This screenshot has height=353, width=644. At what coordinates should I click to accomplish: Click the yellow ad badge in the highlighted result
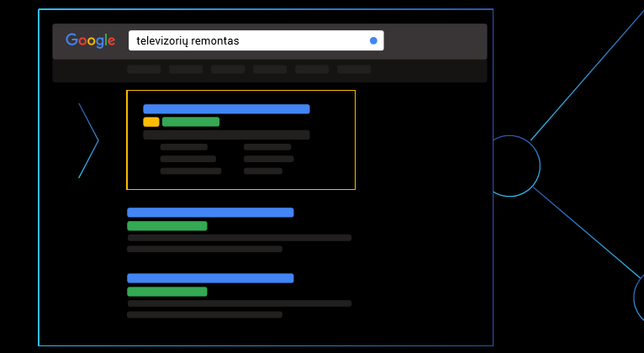pyautogui.click(x=151, y=122)
